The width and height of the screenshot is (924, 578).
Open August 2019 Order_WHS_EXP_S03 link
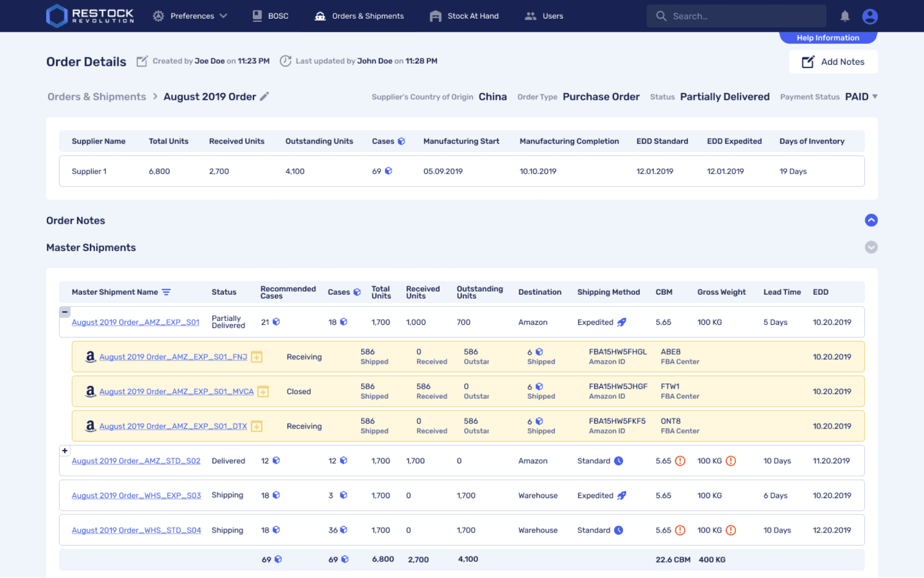pyautogui.click(x=136, y=495)
